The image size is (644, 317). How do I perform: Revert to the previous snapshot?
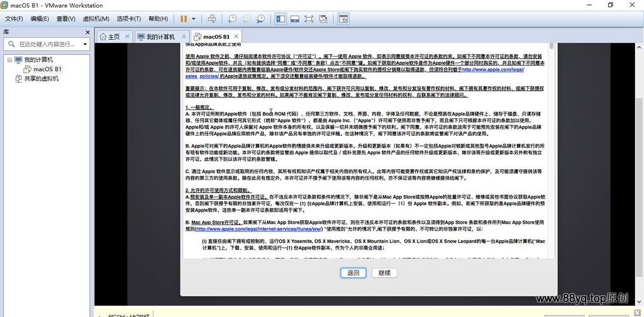tap(247, 19)
